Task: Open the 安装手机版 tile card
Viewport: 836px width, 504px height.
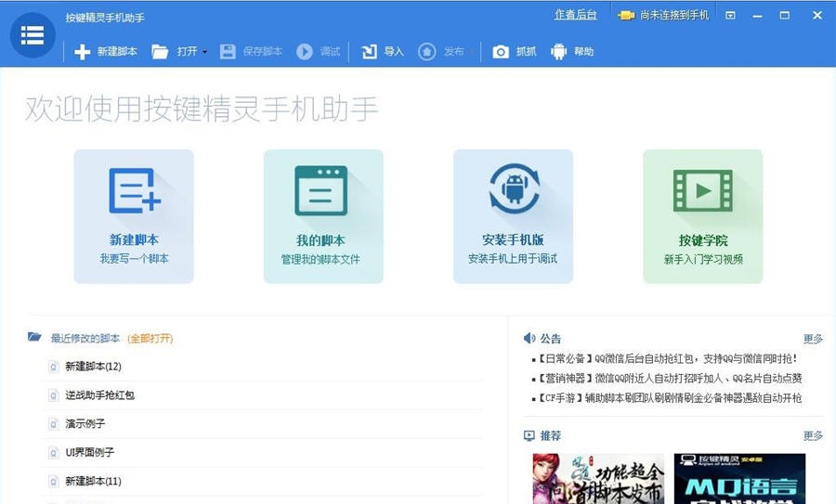Action: pos(513,216)
